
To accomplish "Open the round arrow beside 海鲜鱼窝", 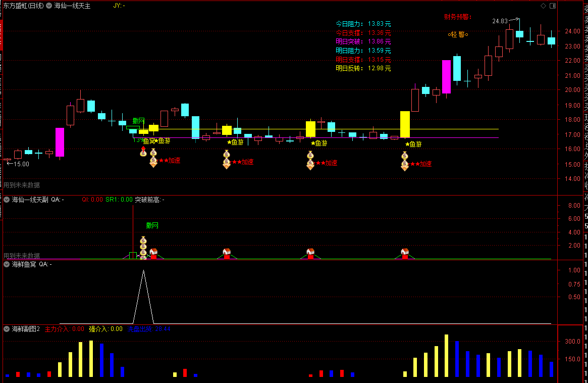I will (x=7, y=264).
